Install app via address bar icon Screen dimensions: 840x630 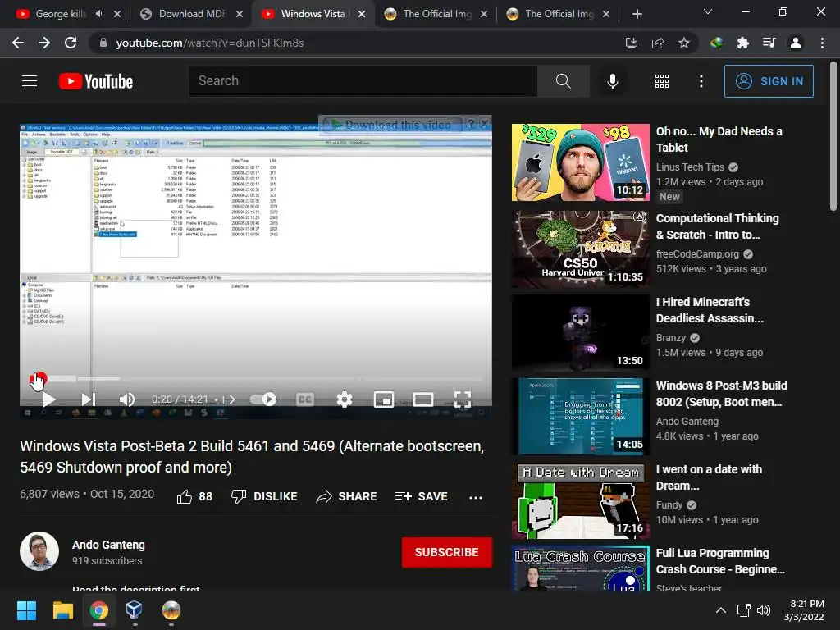tap(631, 43)
